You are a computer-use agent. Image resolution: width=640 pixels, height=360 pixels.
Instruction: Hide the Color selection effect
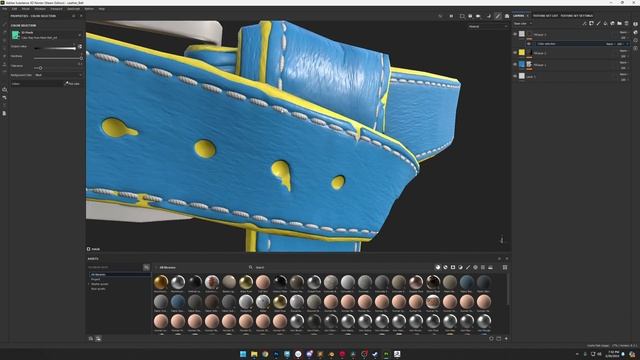pos(529,44)
